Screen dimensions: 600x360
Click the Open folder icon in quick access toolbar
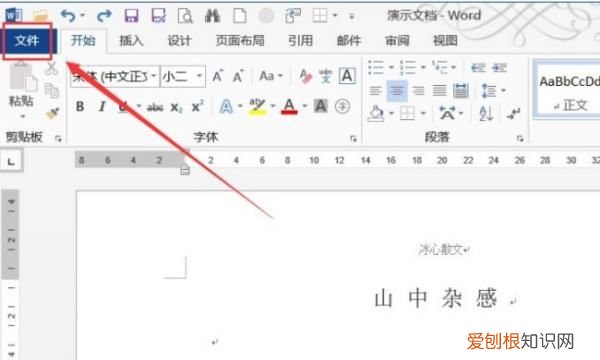pyautogui.click(x=41, y=16)
